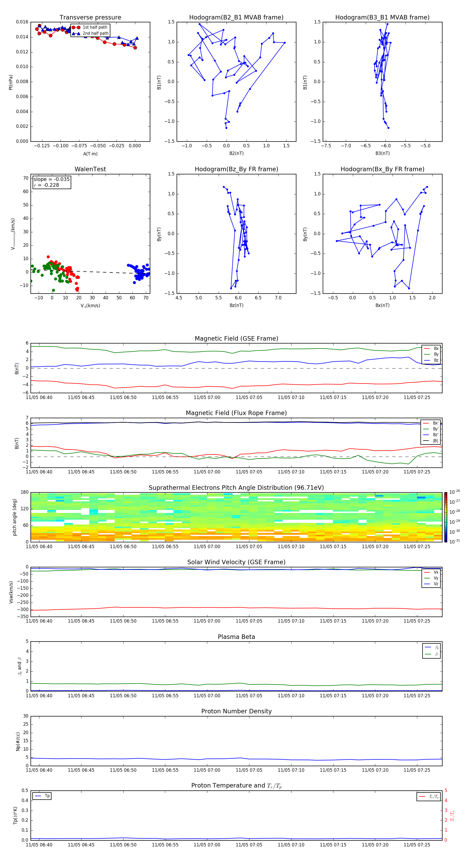The width and height of the screenshot is (473, 868).
Task: Click the 'Bx(nT)' x-axis label
Action: coord(382,305)
